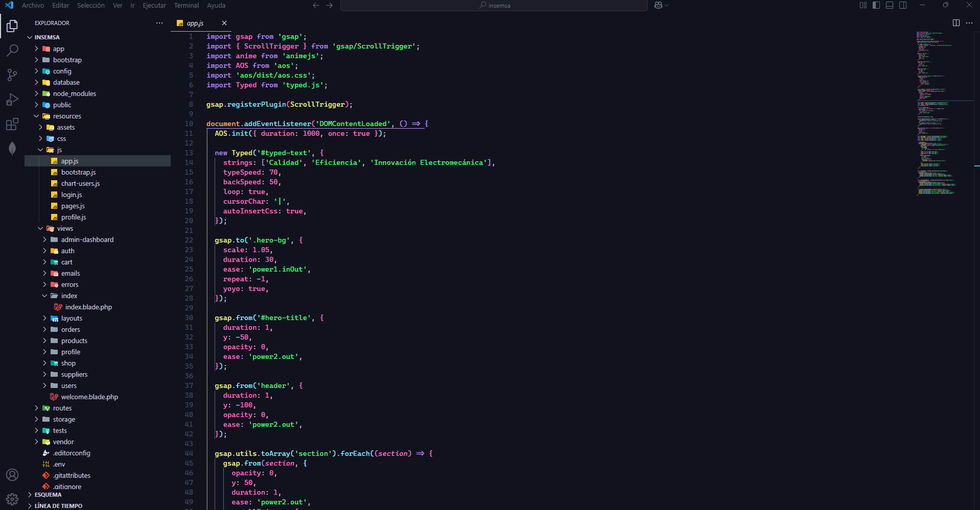This screenshot has height=510, width=980.
Task: Toggle the bottom panel
Action: (890, 5)
